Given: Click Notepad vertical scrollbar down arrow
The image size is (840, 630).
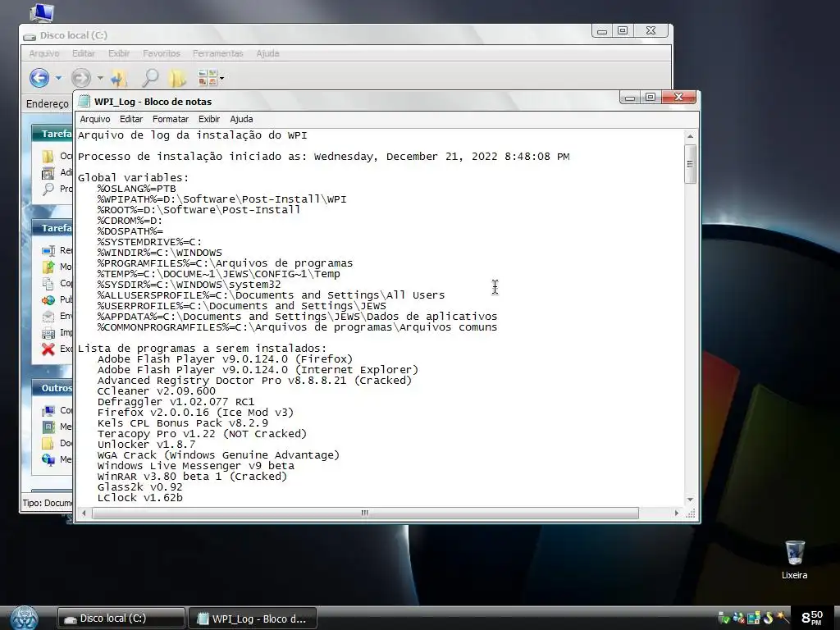Looking at the screenshot, I should (690, 500).
